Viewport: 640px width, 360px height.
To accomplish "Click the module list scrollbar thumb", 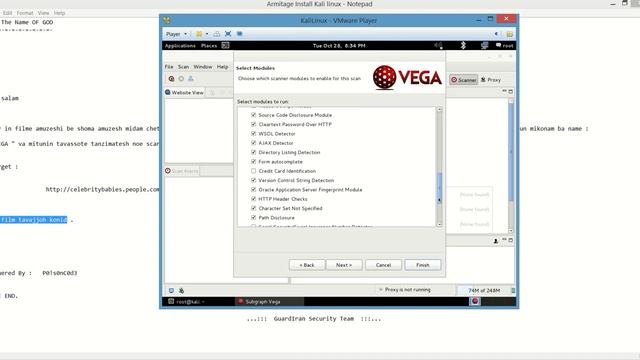I will 439,189.
